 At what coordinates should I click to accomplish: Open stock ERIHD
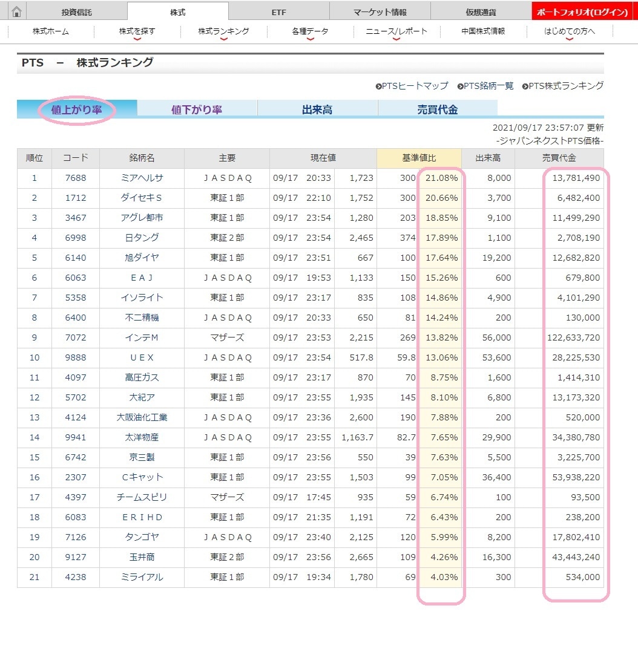(x=142, y=517)
